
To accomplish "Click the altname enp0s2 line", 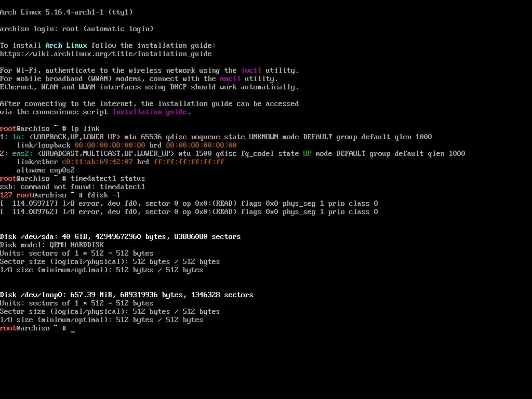I will point(46,170).
